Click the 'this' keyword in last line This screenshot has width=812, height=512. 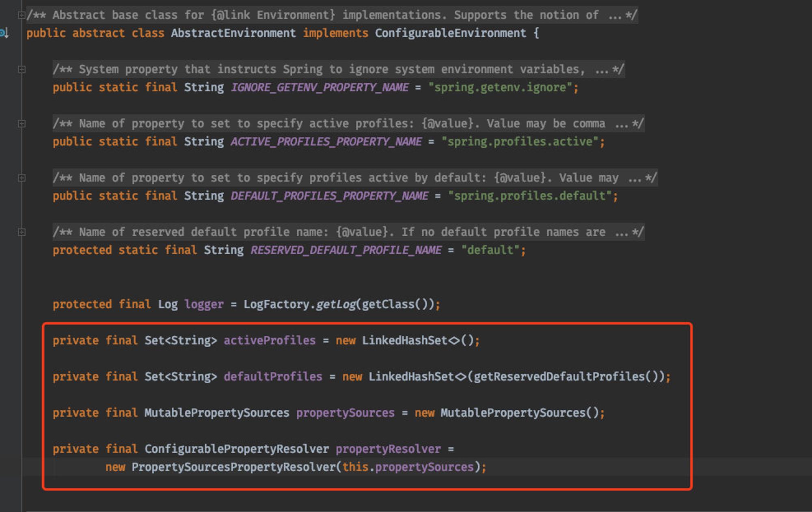click(x=355, y=467)
